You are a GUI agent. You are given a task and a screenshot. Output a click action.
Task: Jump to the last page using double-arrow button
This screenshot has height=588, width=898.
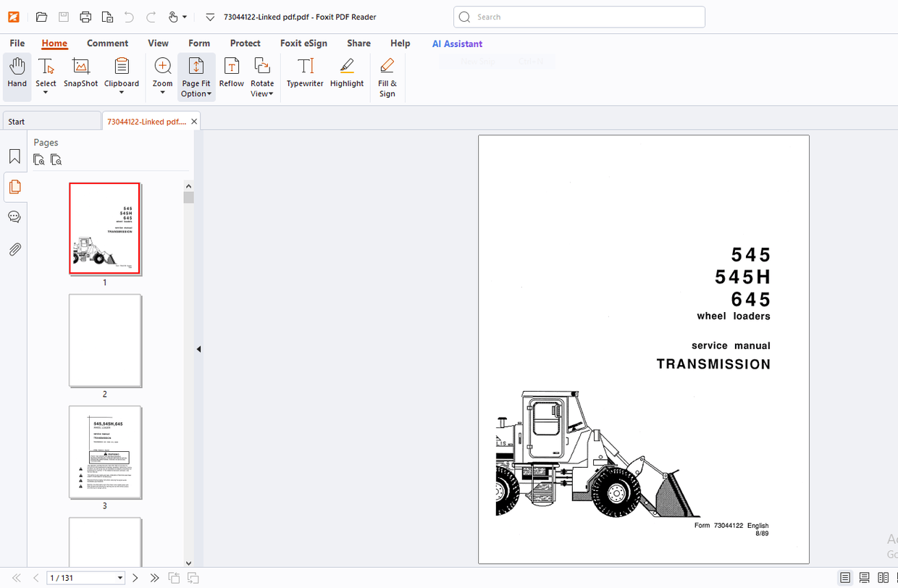coord(154,577)
